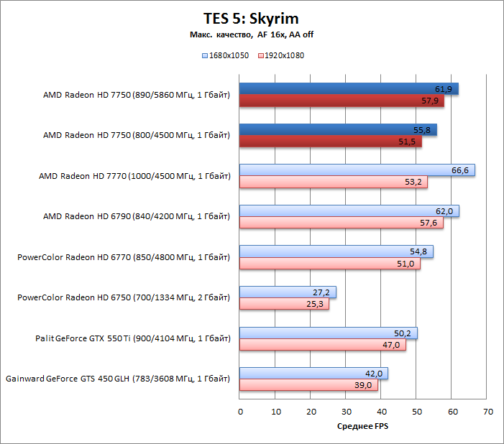Click the 61,9 blue bar for HD 7750 890/5860
This screenshot has height=444, width=504.
click(349, 89)
